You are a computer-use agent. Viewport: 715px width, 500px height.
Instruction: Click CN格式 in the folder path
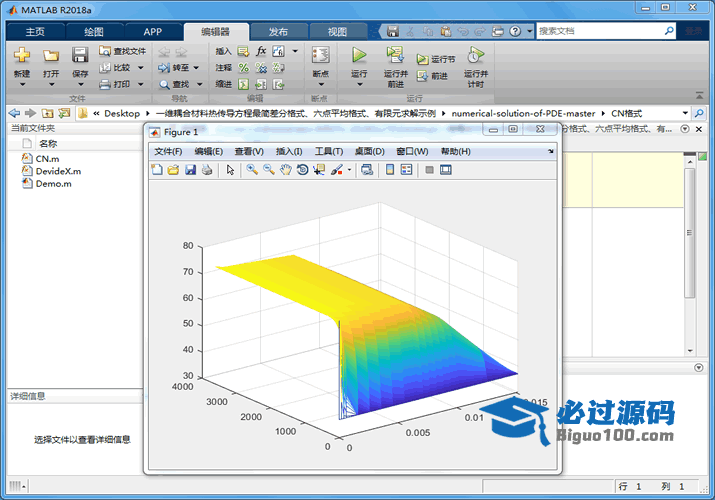(x=627, y=113)
